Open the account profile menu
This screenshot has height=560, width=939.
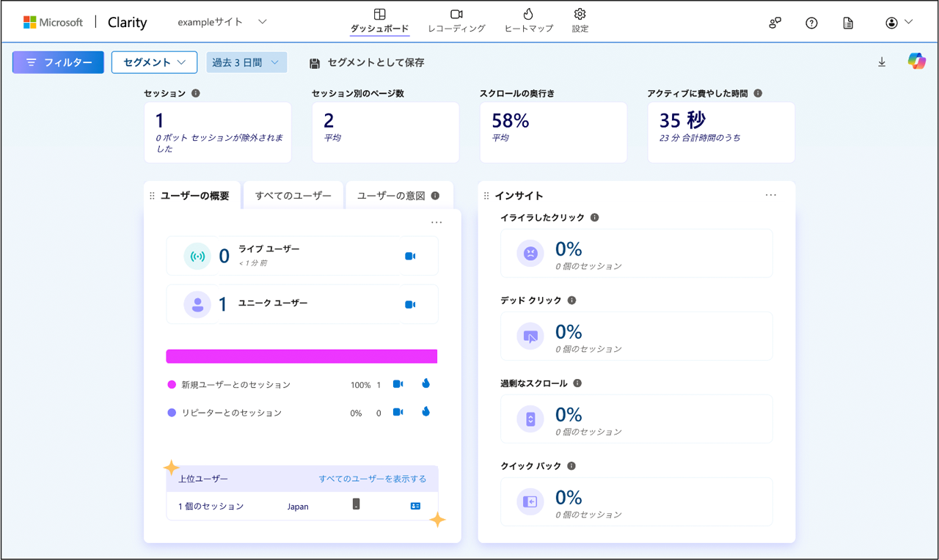pos(899,23)
